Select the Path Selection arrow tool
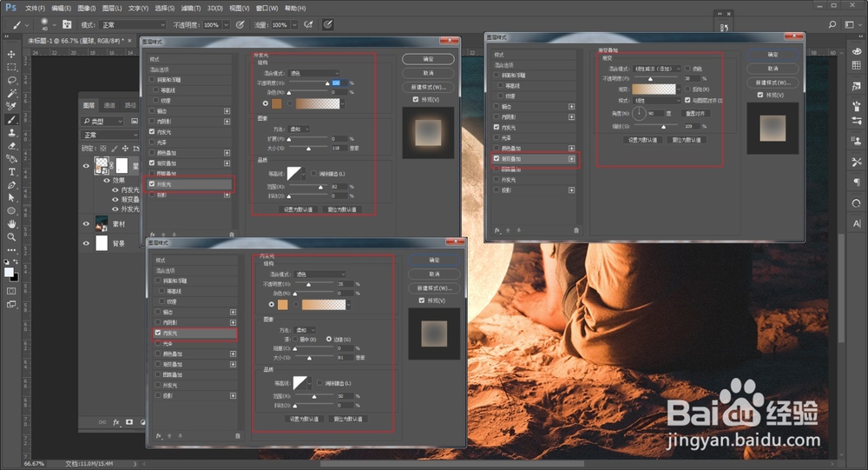This screenshot has height=470, width=868. 11,198
